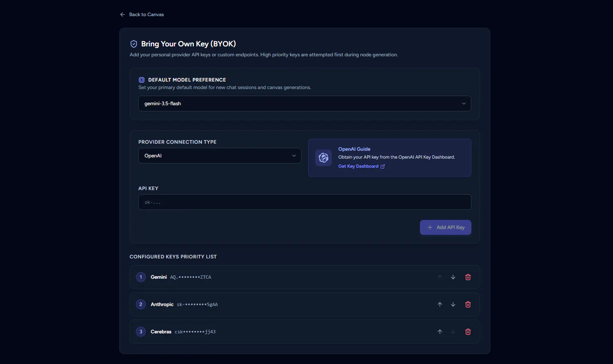Go back via Back to Canvas link

point(142,14)
